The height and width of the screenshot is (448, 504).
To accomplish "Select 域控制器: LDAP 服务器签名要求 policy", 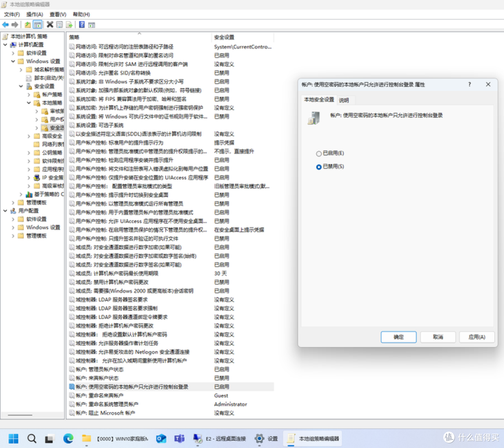I will (x=112, y=299).
